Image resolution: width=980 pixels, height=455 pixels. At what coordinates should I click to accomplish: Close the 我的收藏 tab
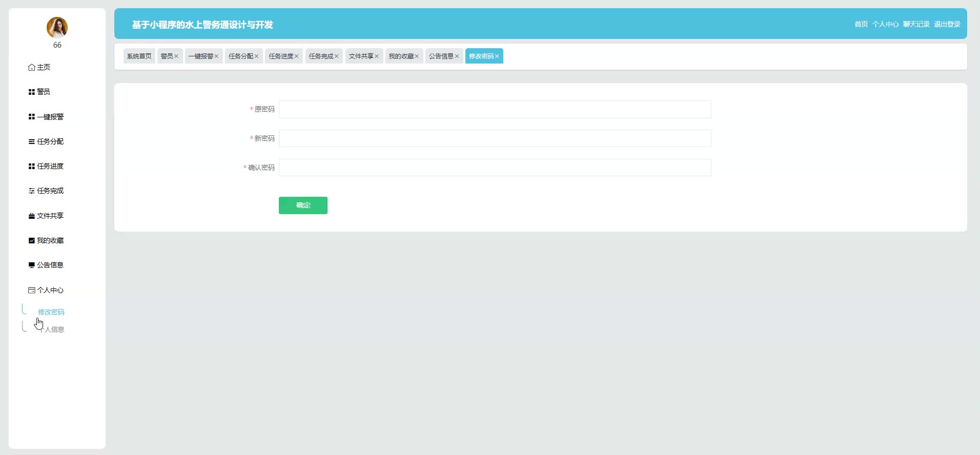417,56
